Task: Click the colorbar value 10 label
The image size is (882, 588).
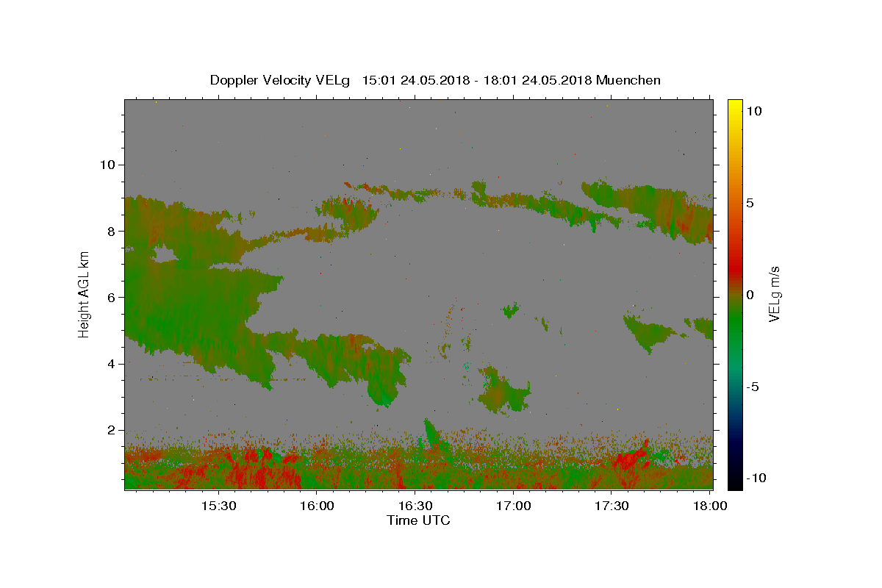Action: 753,111
